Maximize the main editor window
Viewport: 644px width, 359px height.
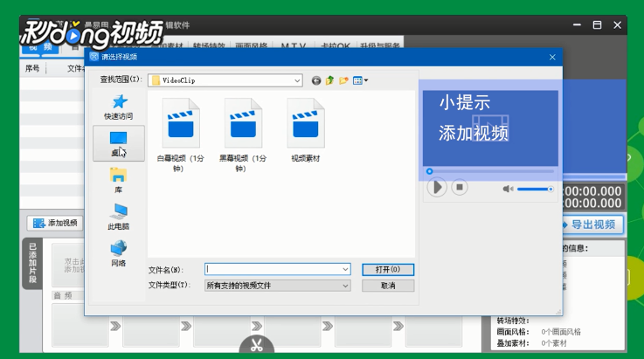click(x=597, y=25)
